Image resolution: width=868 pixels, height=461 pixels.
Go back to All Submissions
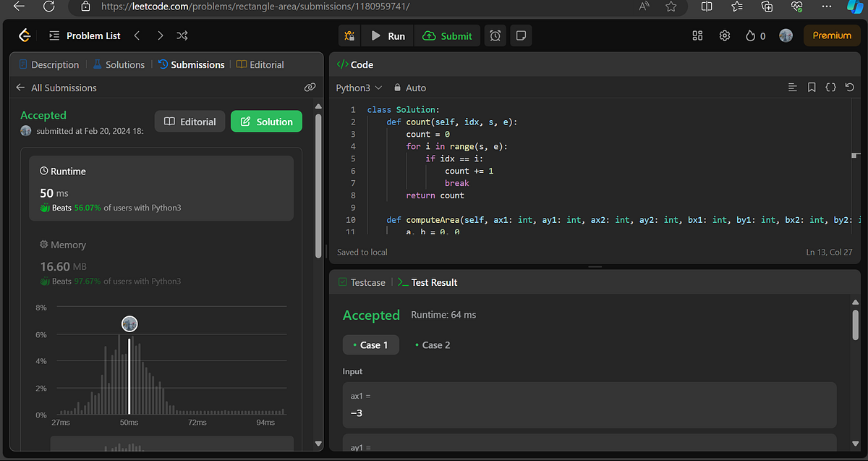pyautogui.click(x=56, y=88)
